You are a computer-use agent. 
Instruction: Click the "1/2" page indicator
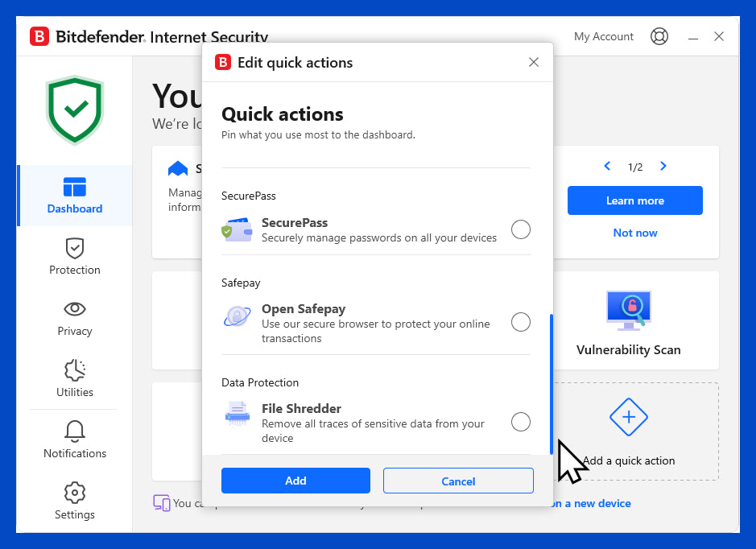click(x=635, y=167)
